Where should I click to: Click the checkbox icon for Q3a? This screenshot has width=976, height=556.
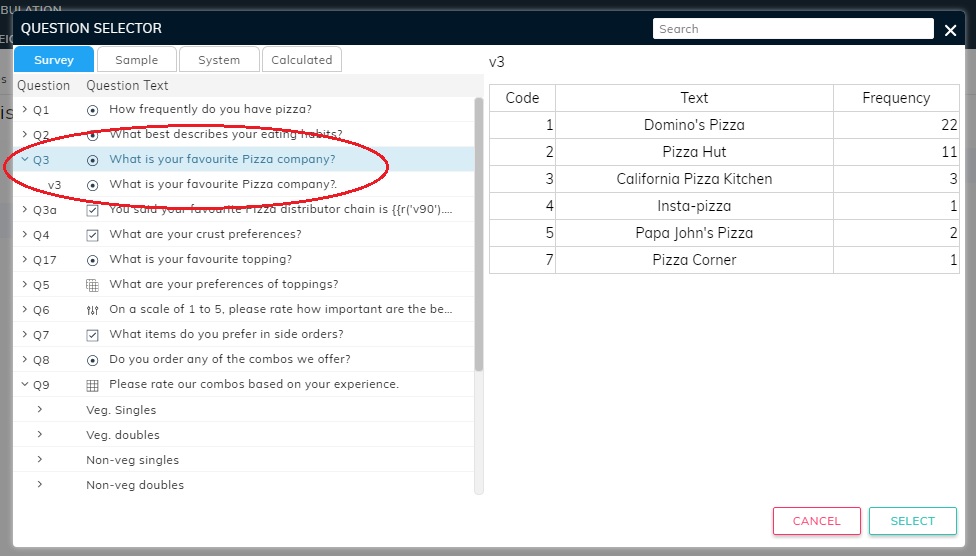click(92, 210)
